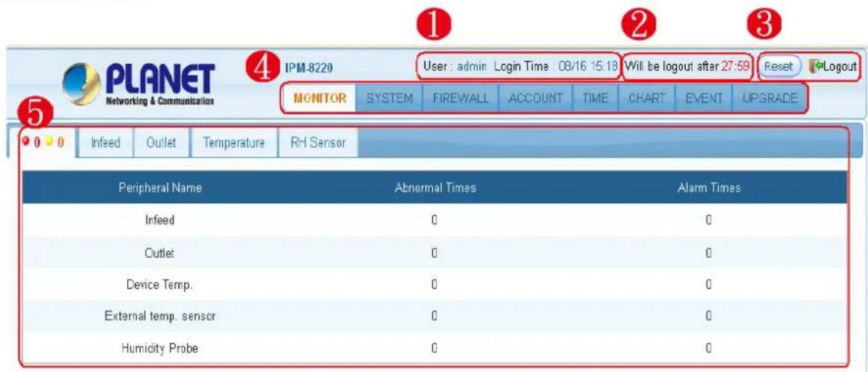The height and width of the screenshot is (372, 868).
Task: Click the Logout door icon
Action: [815, 65]
